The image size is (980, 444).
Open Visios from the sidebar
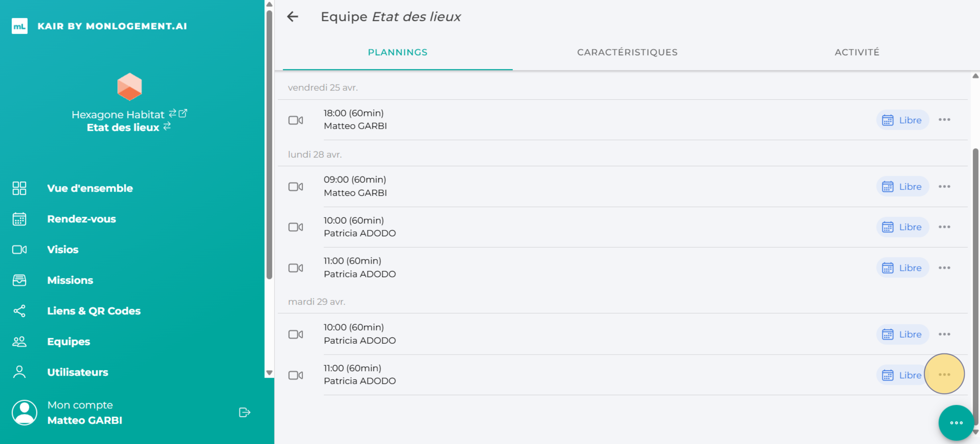coord(62,249)
